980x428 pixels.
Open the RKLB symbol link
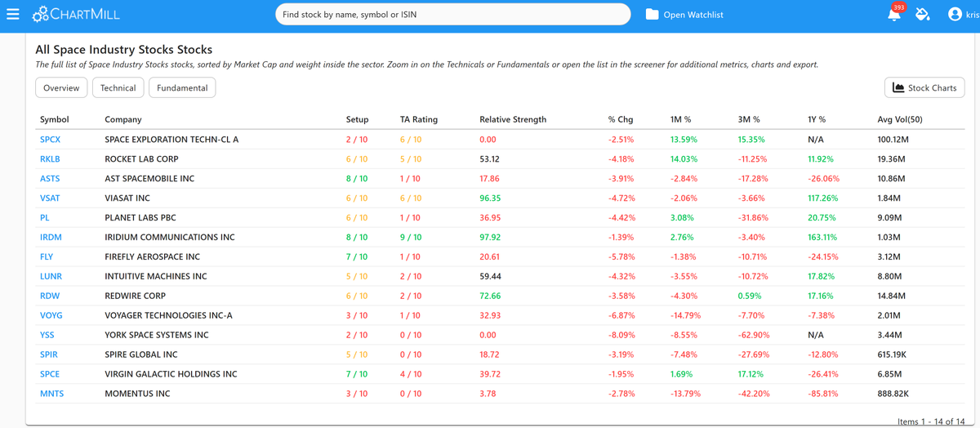click(50, 159)
